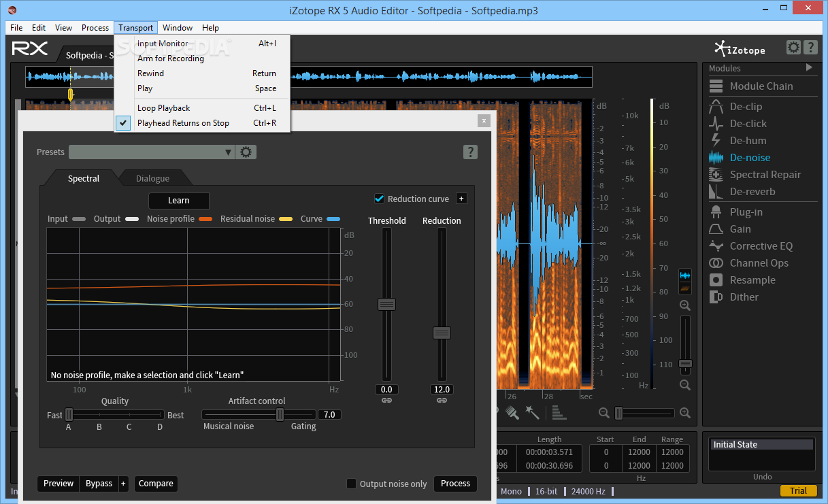
Task: Select the harmonics selection tool icon
Action: tap(558, 412)
